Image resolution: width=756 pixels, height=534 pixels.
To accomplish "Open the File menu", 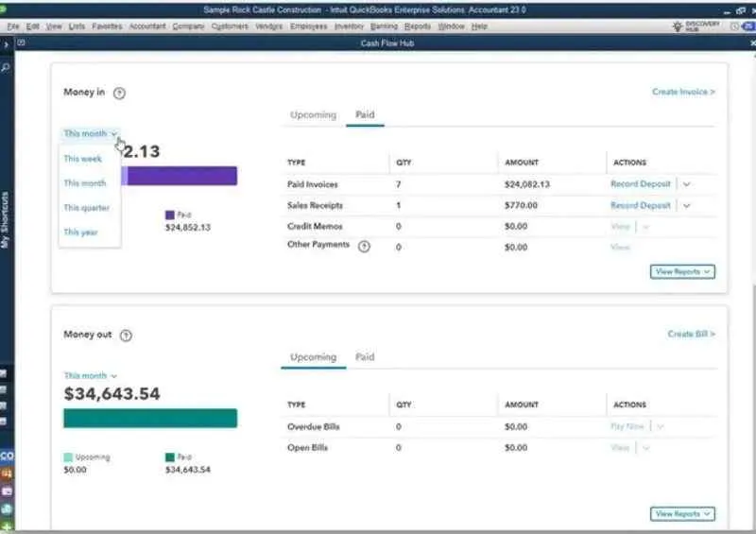I will (x=13, y=26).
